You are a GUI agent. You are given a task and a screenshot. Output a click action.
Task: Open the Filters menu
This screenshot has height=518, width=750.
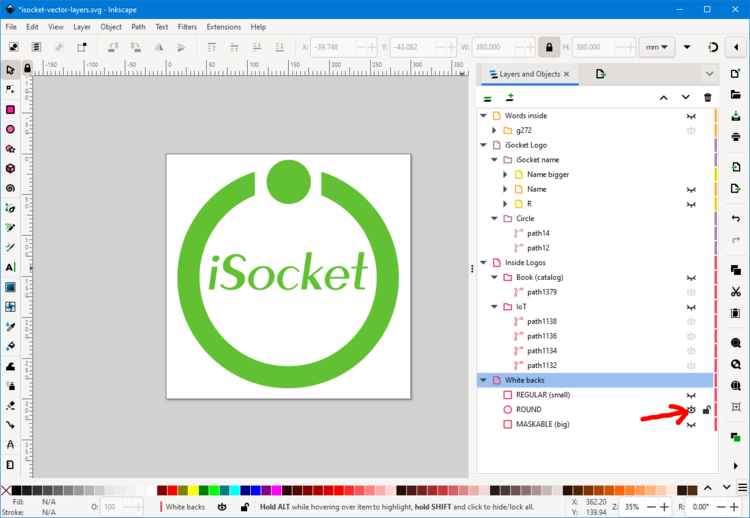(x=187, y=27)
